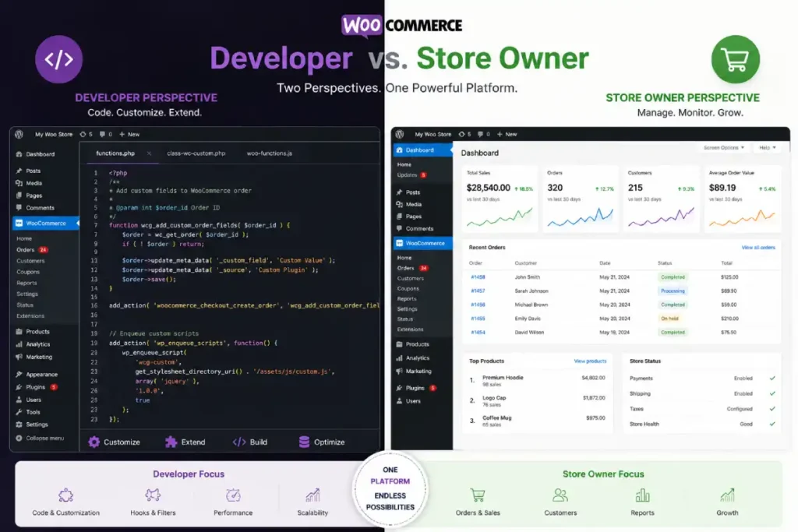Screen dimensions: 798x532
Task: Click the Customers 215 stat card
Action: [661, 199]
